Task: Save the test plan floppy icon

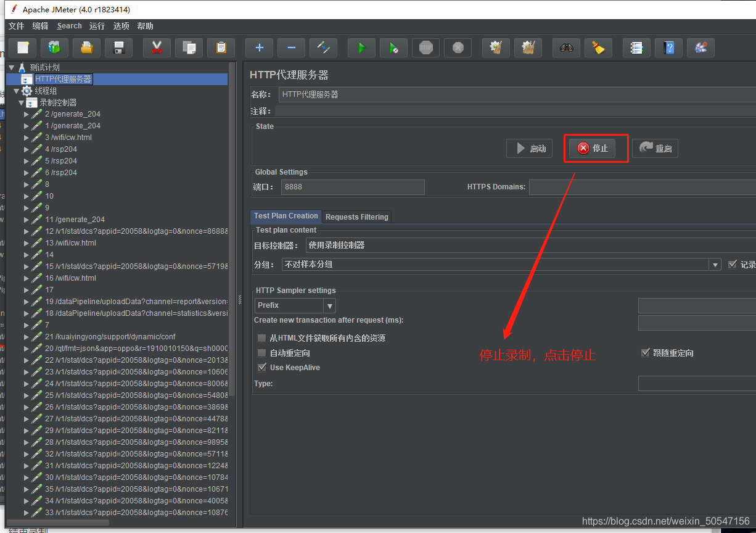Action: 119,48
